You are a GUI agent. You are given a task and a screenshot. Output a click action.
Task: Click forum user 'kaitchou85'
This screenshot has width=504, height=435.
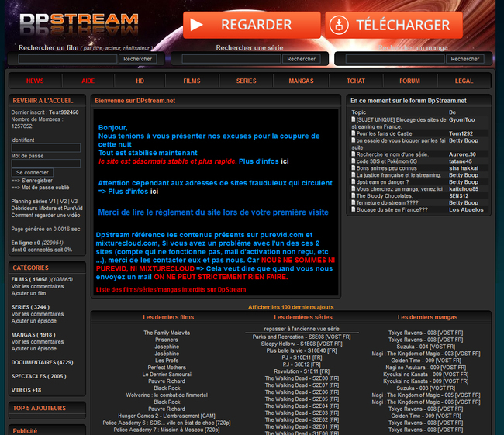[464, 188]
